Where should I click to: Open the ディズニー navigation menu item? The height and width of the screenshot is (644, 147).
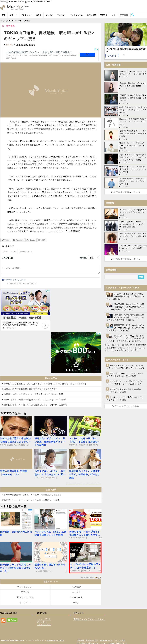click(61, 15)
